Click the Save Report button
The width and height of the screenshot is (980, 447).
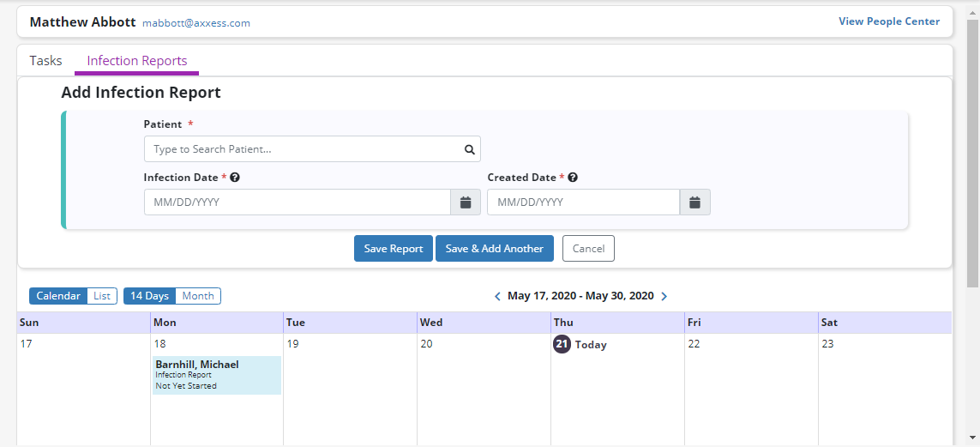click(x=393, y=249)
